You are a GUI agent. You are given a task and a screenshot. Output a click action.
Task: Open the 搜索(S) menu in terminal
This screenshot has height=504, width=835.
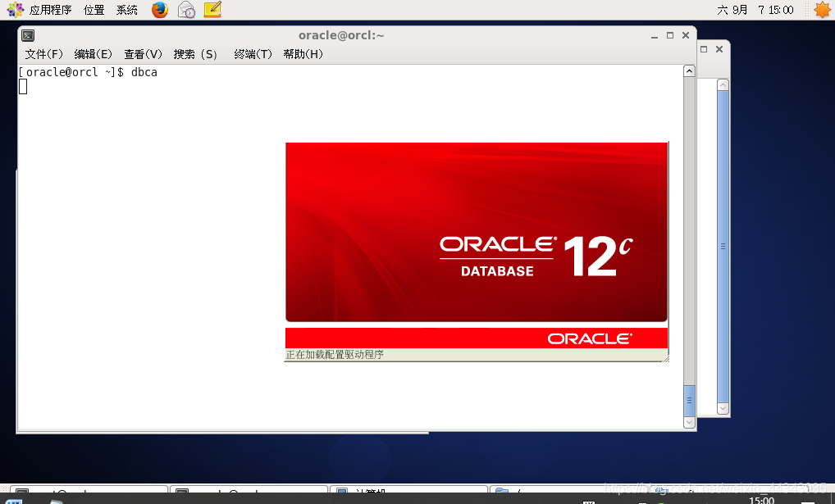194,54
